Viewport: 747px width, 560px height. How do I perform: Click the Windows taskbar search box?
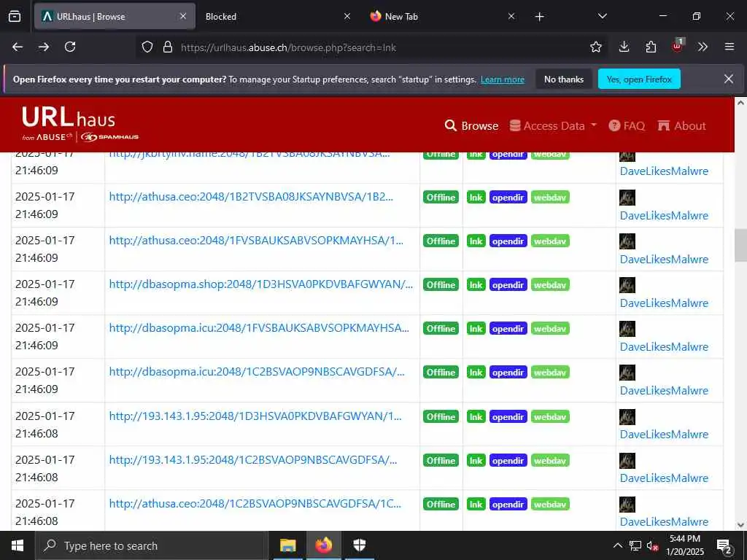point(152,545)
